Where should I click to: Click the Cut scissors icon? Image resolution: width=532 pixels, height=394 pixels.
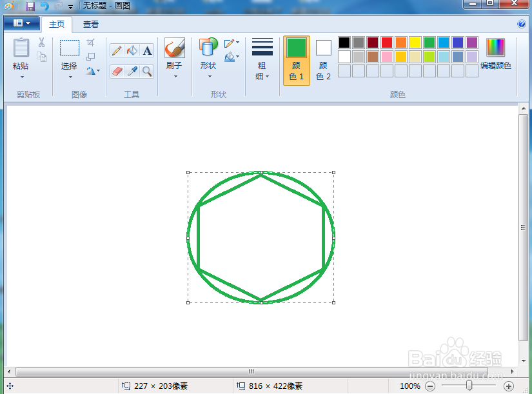41,43
